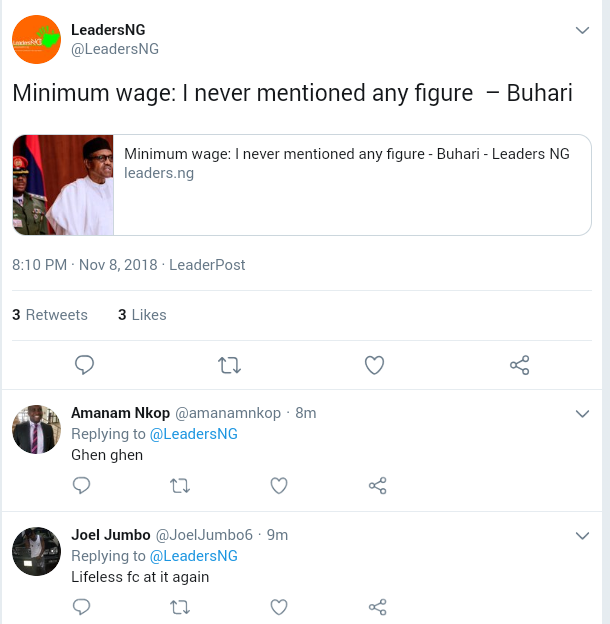Open options chevron on Amanam Nkop's reply
The image size is (610, 624).
point(583,414)
